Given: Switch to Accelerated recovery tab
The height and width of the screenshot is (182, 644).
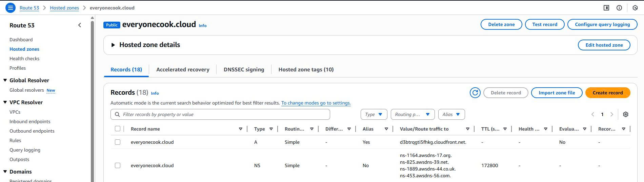Looking at the screenshot, I should (x=183, y=69).
